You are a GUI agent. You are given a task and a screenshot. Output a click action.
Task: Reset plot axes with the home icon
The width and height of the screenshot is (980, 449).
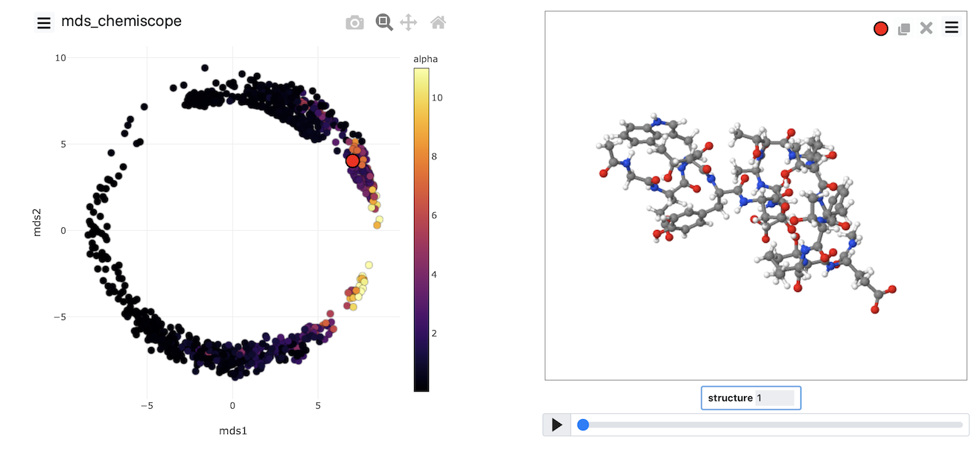tap(438, 22)
